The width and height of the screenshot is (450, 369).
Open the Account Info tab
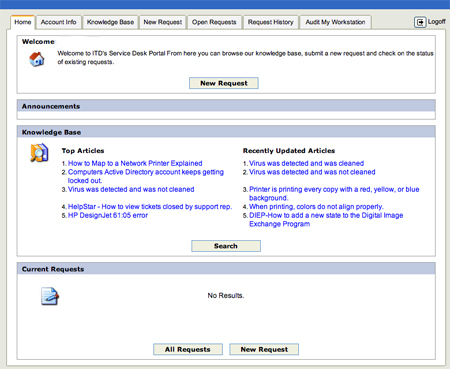coord(58,22)
